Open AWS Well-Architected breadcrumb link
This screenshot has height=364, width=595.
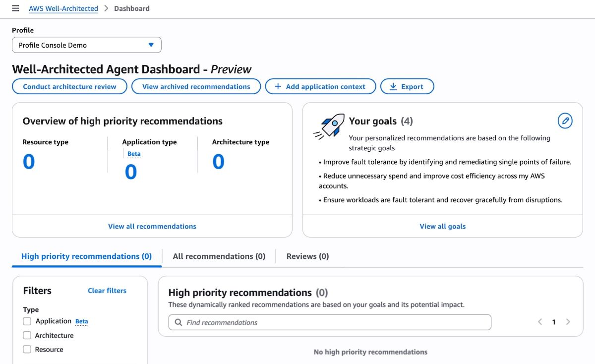tap(63, 8)
